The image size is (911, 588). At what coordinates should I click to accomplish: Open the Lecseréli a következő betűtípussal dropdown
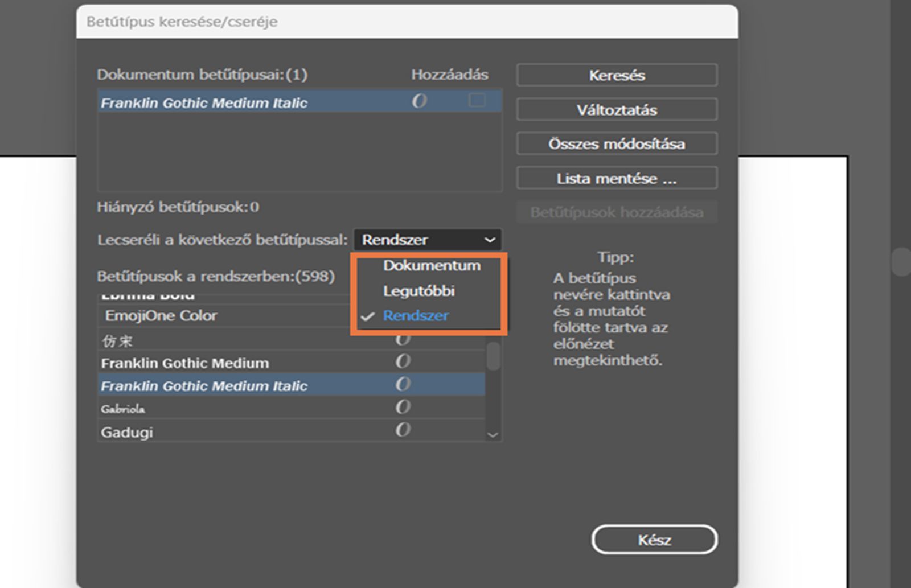[x=428, y=240]
